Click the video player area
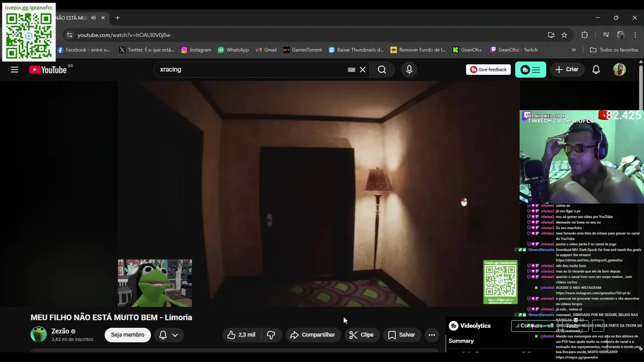This screenshot has width=644, height=362. click(318, 194)
